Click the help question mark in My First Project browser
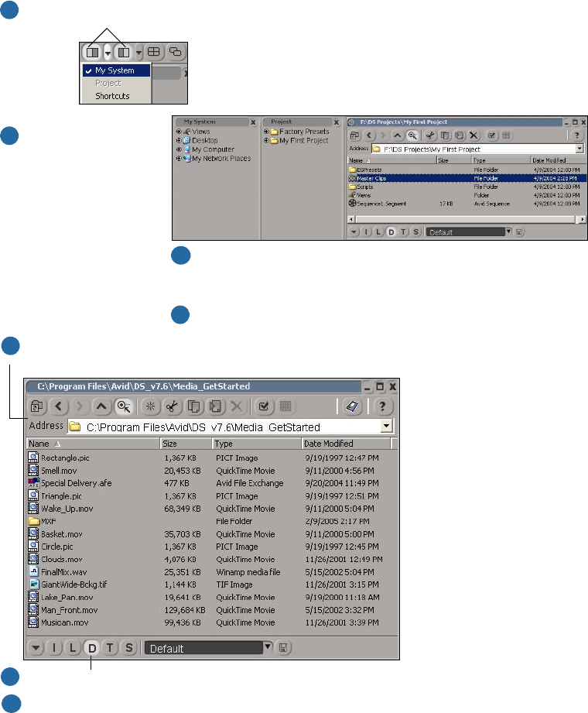588x713 pixels. pos(576,135)
